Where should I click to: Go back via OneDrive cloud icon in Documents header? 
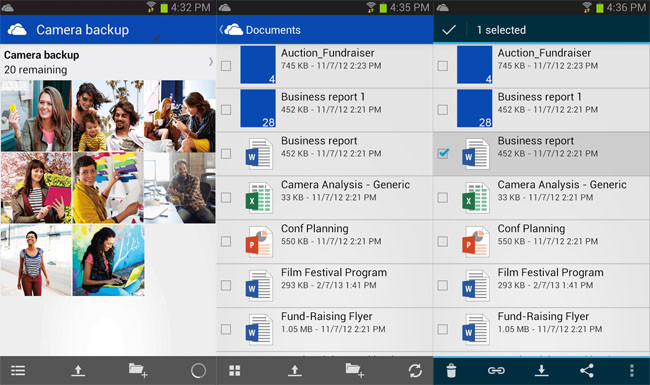pyautogui.click(x=233, y=30)
